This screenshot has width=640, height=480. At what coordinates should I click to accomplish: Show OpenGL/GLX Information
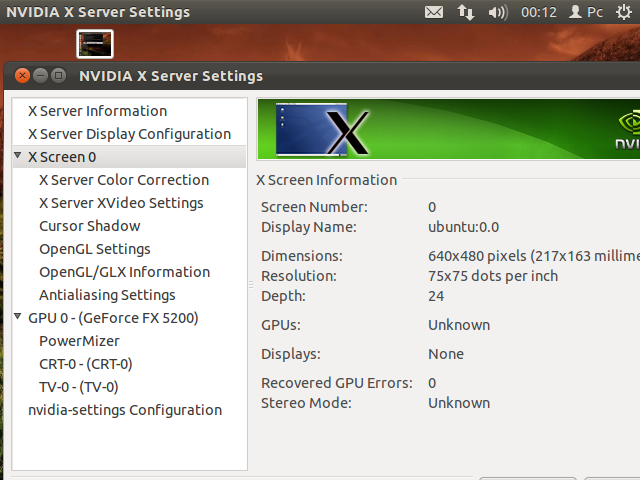click(124, 272)
